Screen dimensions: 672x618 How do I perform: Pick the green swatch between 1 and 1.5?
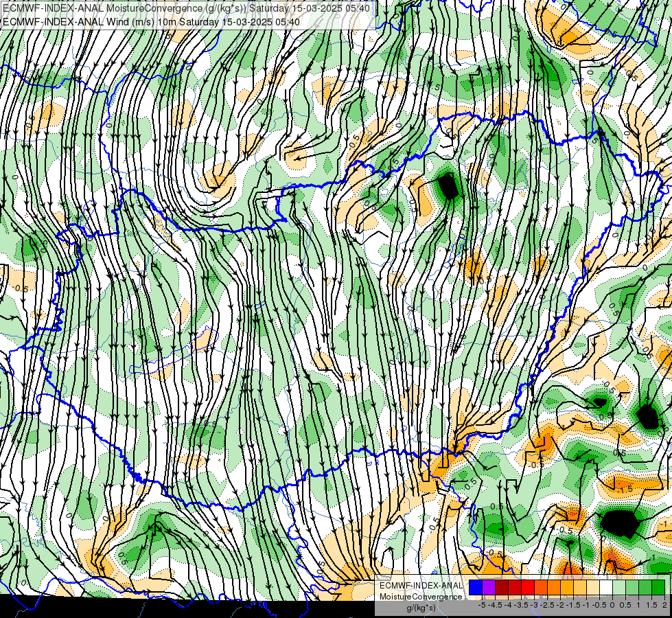[645, 587]
